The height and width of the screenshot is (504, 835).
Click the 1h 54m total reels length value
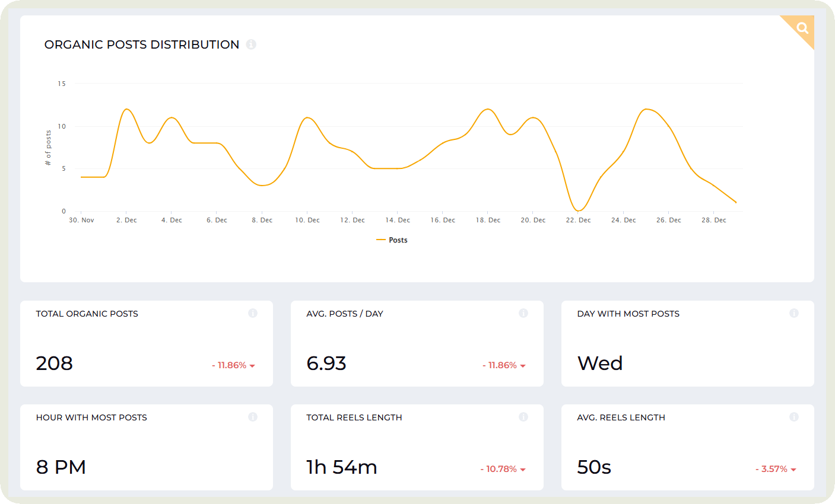coord(341,467)
